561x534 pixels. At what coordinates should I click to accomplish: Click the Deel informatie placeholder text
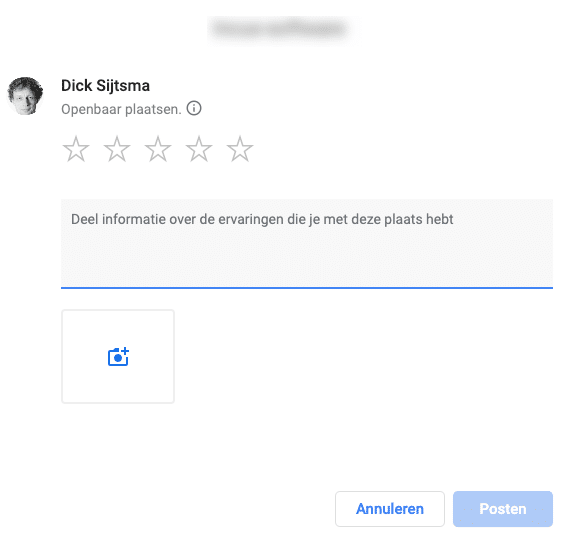click(262, 219)
